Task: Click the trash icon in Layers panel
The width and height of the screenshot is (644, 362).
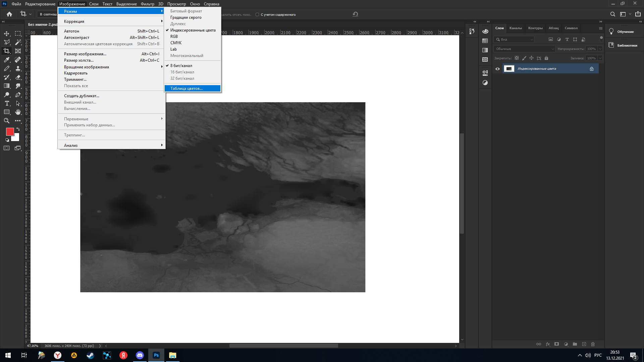Action: [x=593, y=344]
